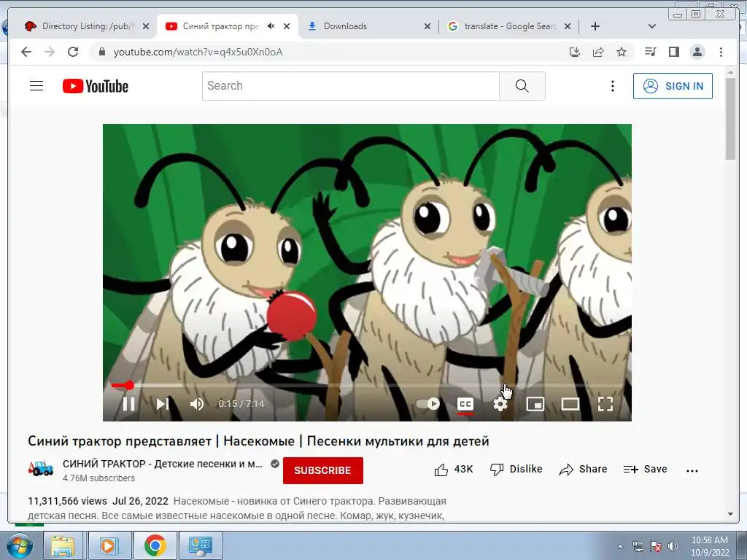Close the Downloads tab
Image resolution: width=747 pixels, height=560 pixels.
[427, 26]
